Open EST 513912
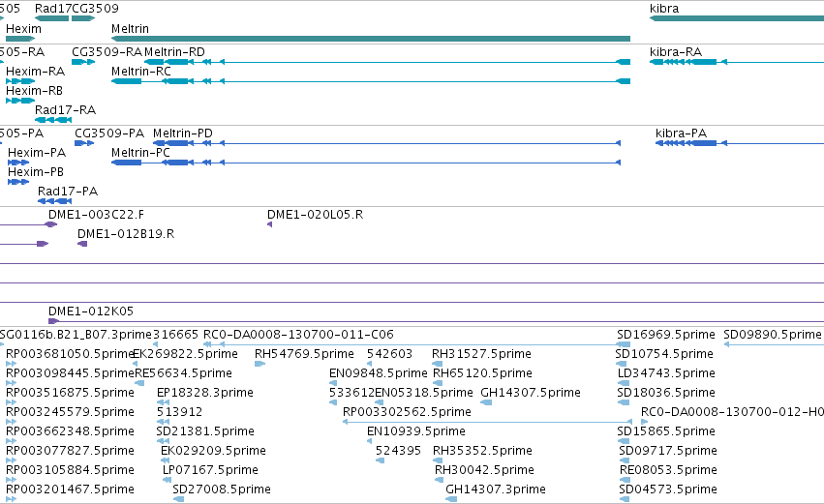Viewport: 824px width, 504px height. 179,412
